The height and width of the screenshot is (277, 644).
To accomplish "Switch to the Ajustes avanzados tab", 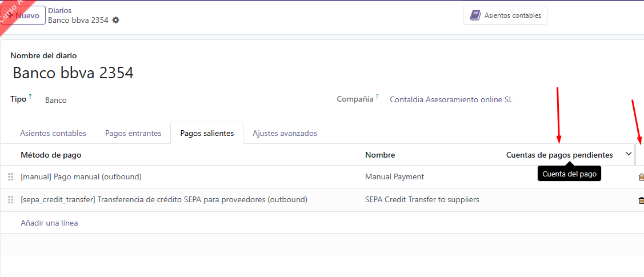I will coord(285,133).
